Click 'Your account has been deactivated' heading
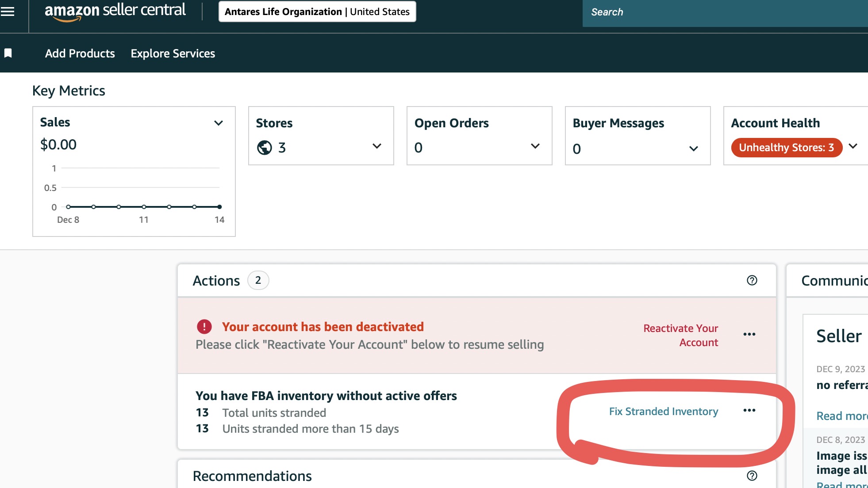 click(x=323, y=327)
